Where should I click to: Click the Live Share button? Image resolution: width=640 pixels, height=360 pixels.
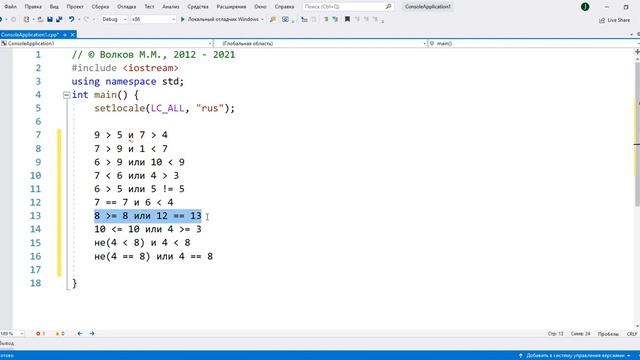click(614, 20)
